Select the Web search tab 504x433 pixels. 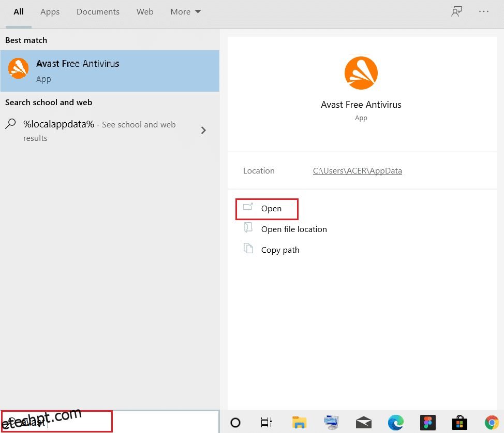pos(145,12)
